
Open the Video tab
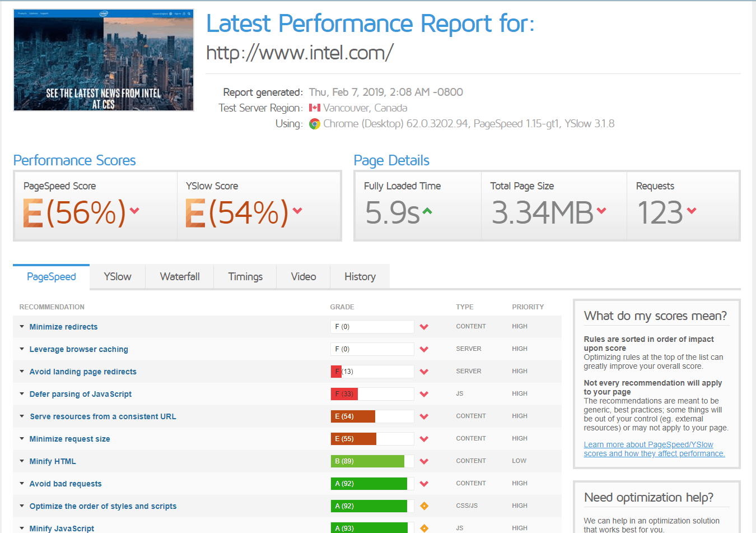pyautogui.click(x=304, y=277)
